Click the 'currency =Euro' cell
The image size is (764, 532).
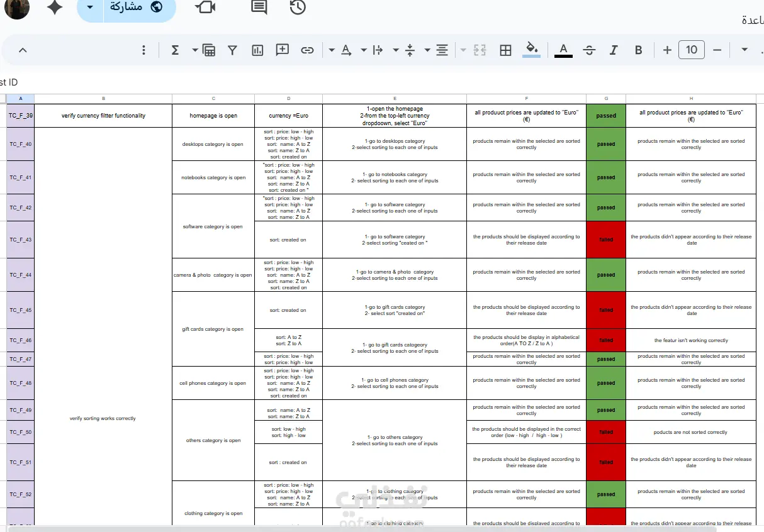pyautogui.click(x=289, y=116)
